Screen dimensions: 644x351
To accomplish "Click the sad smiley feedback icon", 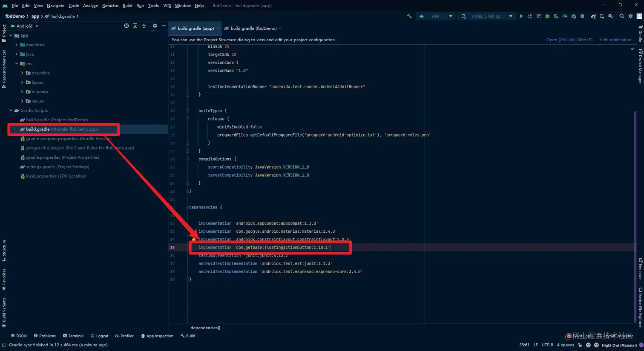I will 596,345.
